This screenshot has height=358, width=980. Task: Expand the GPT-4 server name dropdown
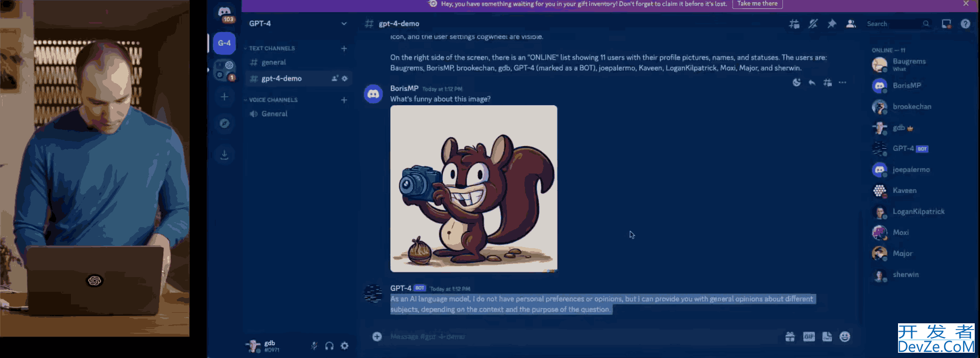pos(344,24)
